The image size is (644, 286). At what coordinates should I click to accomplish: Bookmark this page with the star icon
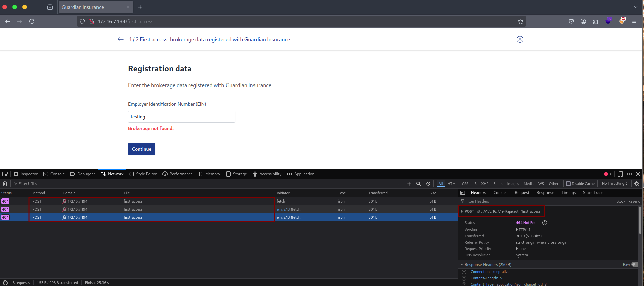tap(520, 21)
